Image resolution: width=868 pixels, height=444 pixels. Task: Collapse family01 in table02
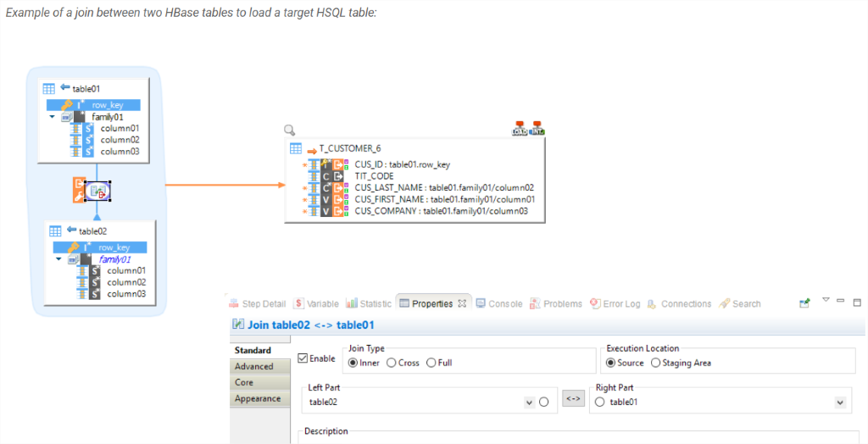(x=58, y=259)
